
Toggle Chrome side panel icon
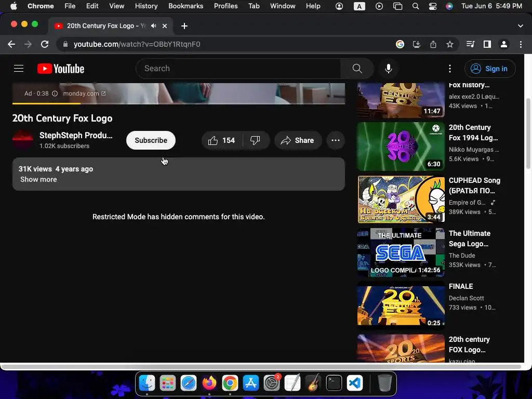coord(487,44)
